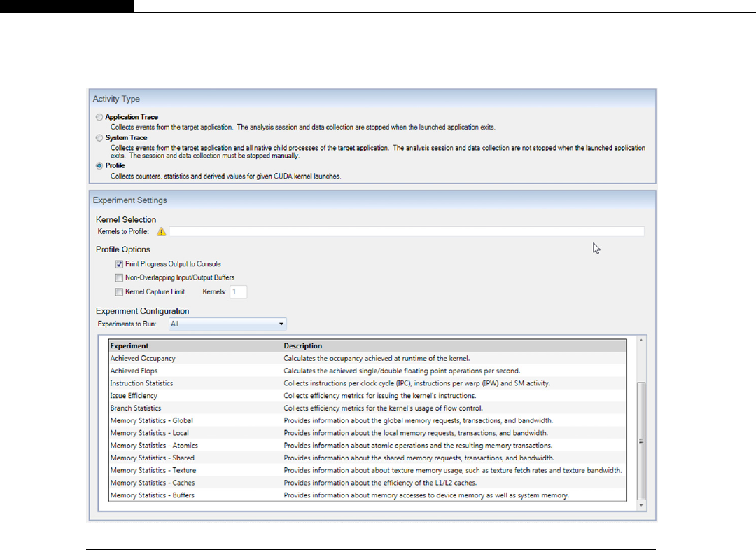
Task: Click the Kernels to Profile input field
Action: [407, 232]
